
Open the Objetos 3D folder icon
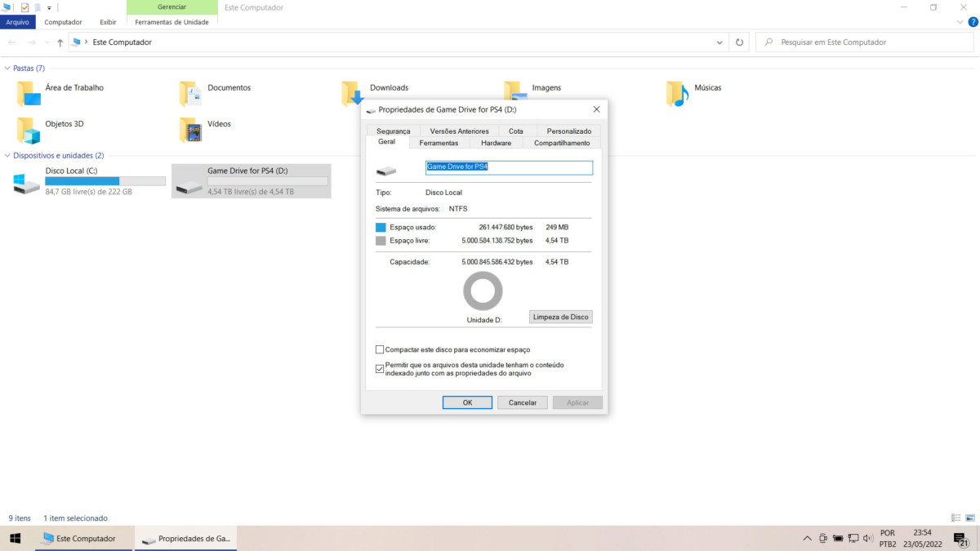pyautogui.click(x=29, y=131)
